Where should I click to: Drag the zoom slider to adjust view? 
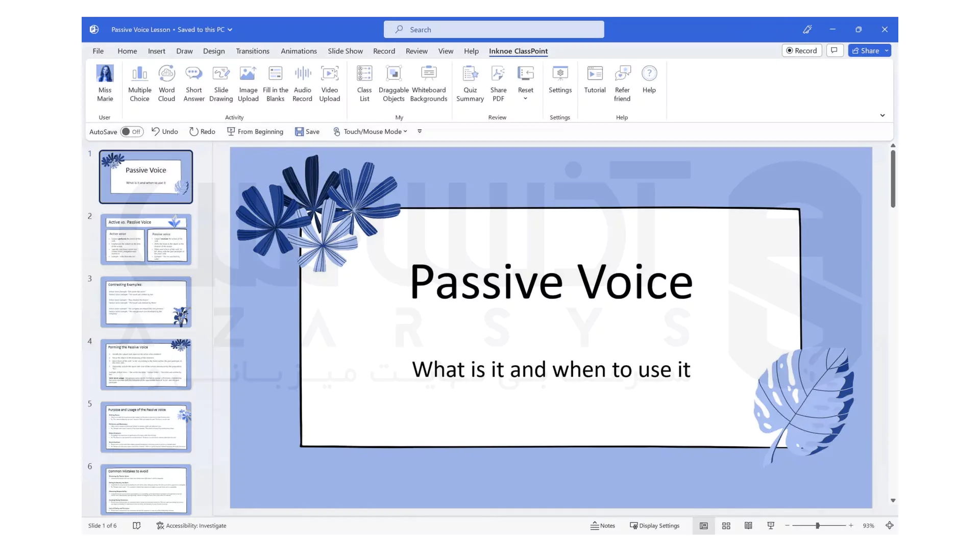click(x=817, y=525)
